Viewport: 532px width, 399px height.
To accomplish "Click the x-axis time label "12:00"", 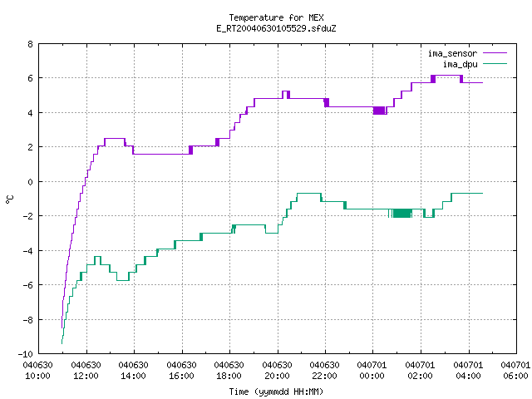I will 86,376.
